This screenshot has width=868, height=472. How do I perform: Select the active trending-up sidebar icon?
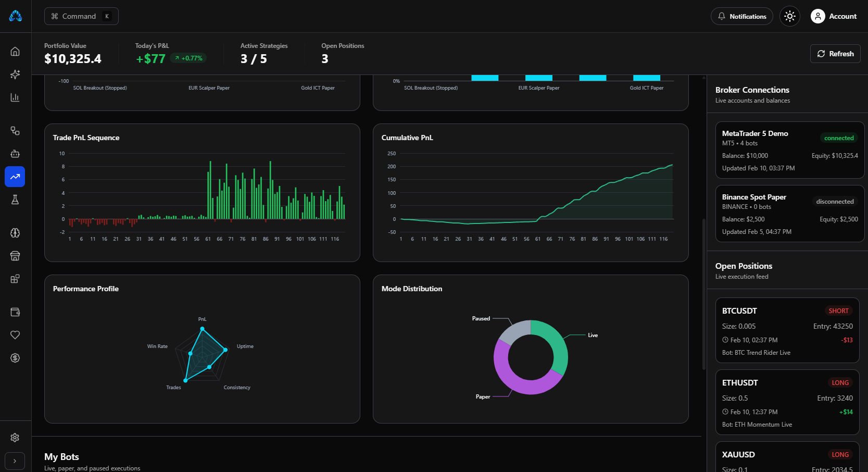point(15,177)
